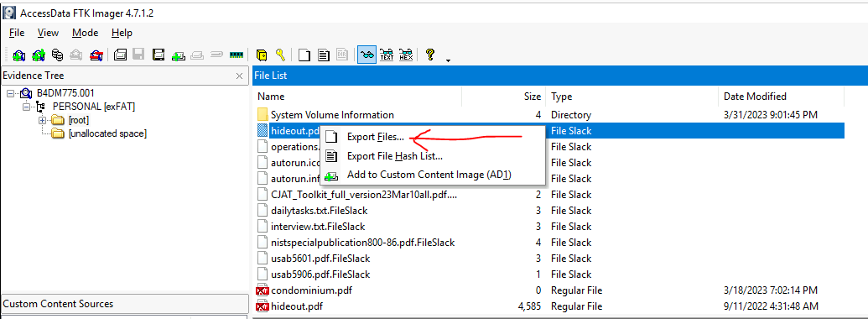The width and height of the screenshot is (868, 319).
Task: Click the condominium.pdf red PDF icon
Action: pos(262,290)
